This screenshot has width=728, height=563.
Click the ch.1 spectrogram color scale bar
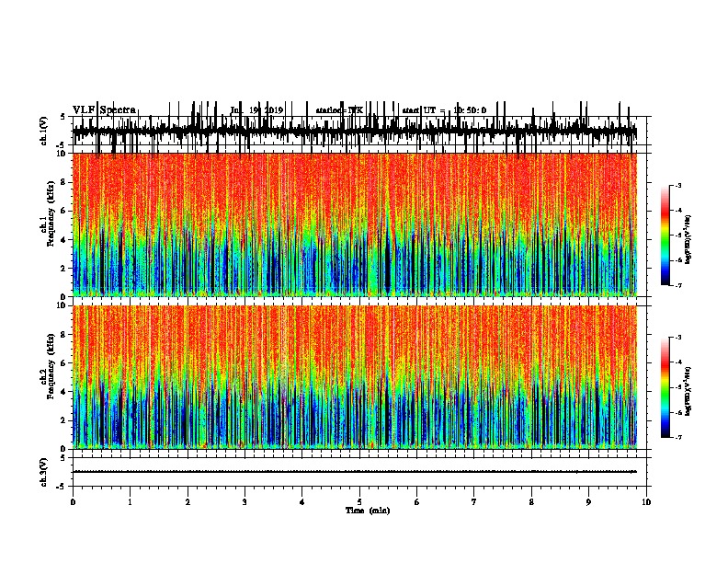pyautogui.click(x=665, y=236)
